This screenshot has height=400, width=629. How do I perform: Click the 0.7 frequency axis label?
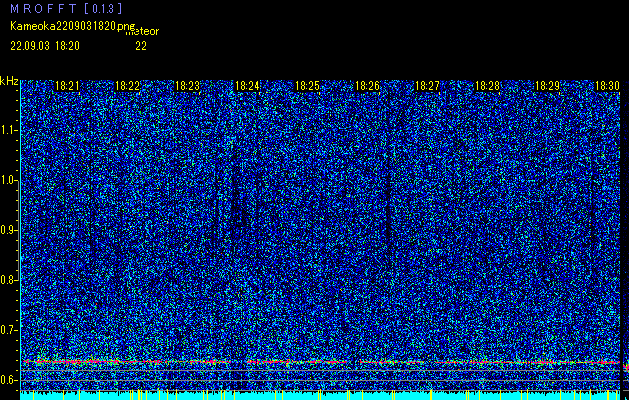[8, 330]
